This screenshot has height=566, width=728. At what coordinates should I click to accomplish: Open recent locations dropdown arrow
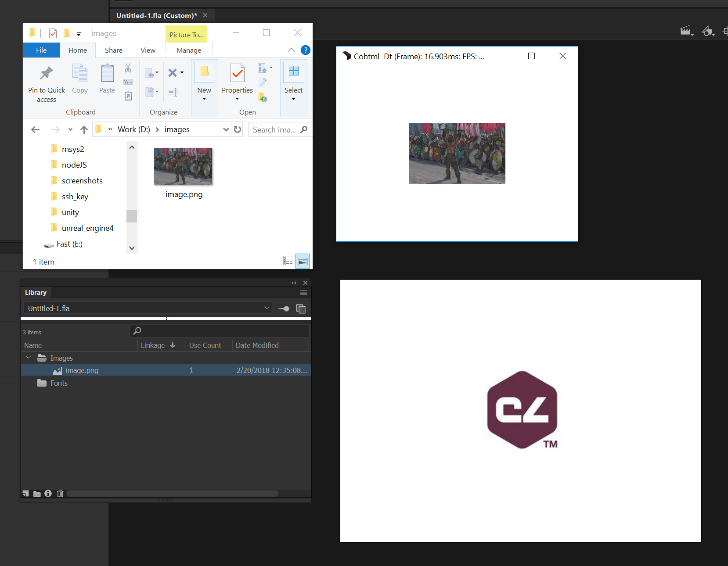click(70, 129)
